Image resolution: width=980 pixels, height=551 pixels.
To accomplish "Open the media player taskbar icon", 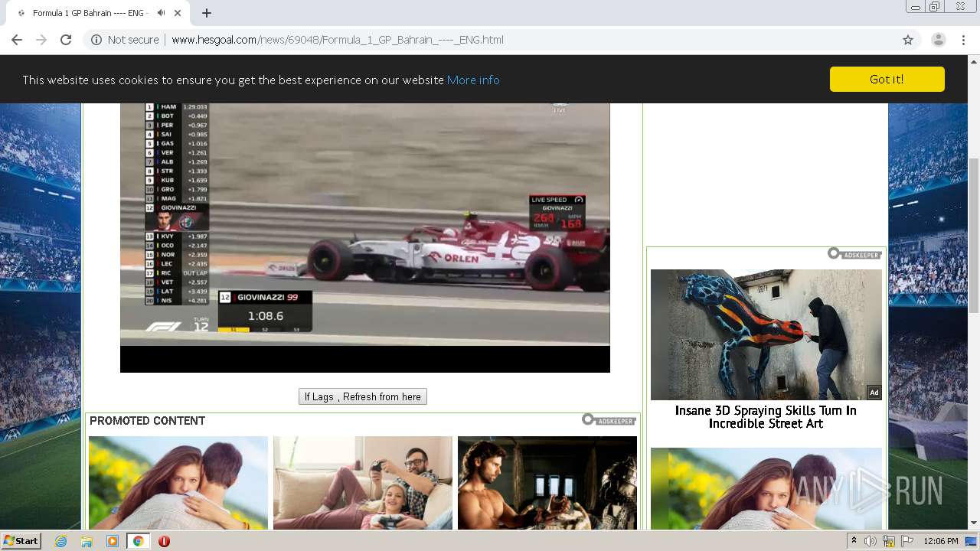I will click(113, 541).
